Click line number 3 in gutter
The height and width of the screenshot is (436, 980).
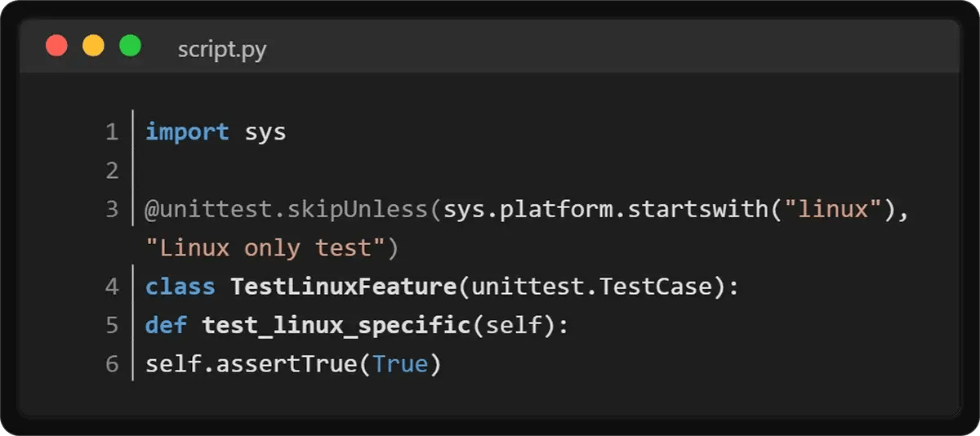click(112, 210)
